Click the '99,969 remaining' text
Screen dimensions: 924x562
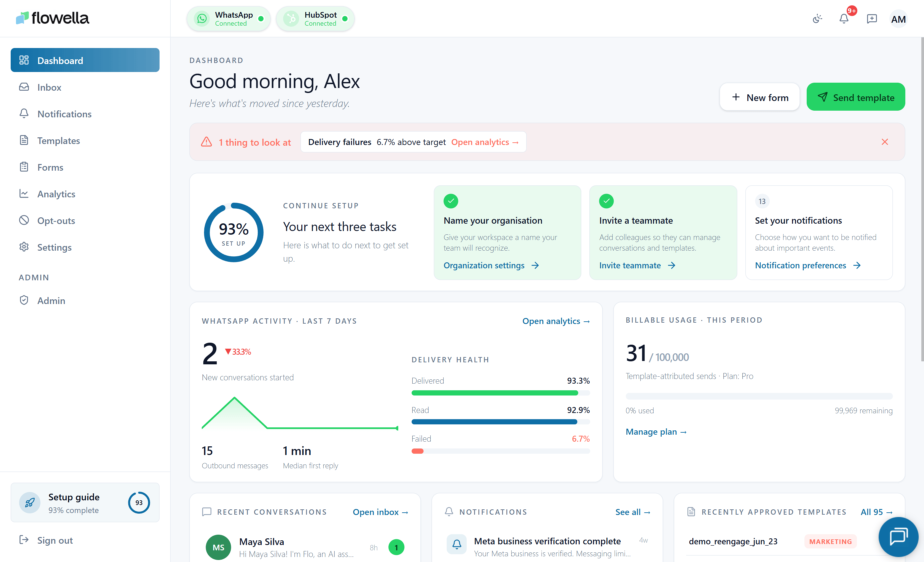[x=863, y=411]
